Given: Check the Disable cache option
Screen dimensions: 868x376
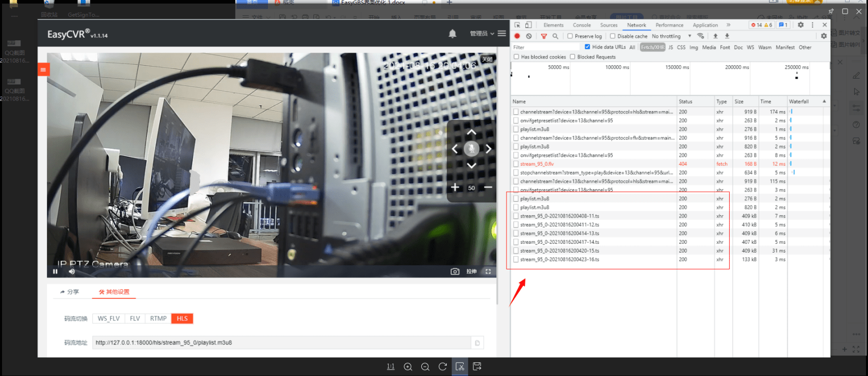Looking at the screenshot, I should pyautogui.click(x=613, y=36).
